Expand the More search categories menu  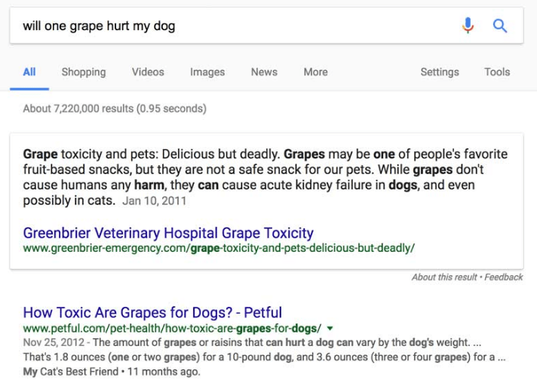point(315,72)
